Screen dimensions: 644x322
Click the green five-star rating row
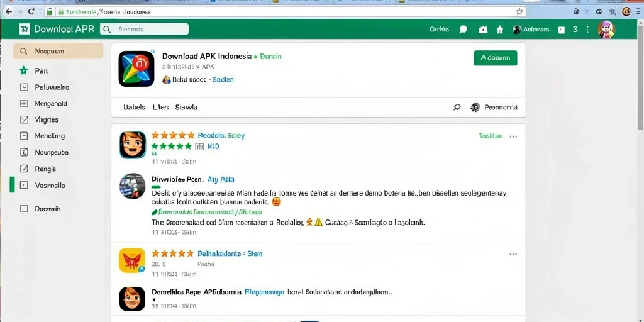171,146
